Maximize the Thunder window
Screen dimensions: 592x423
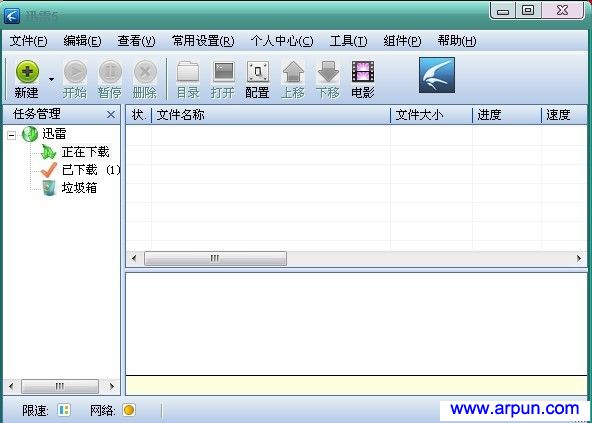pos(528,11)
